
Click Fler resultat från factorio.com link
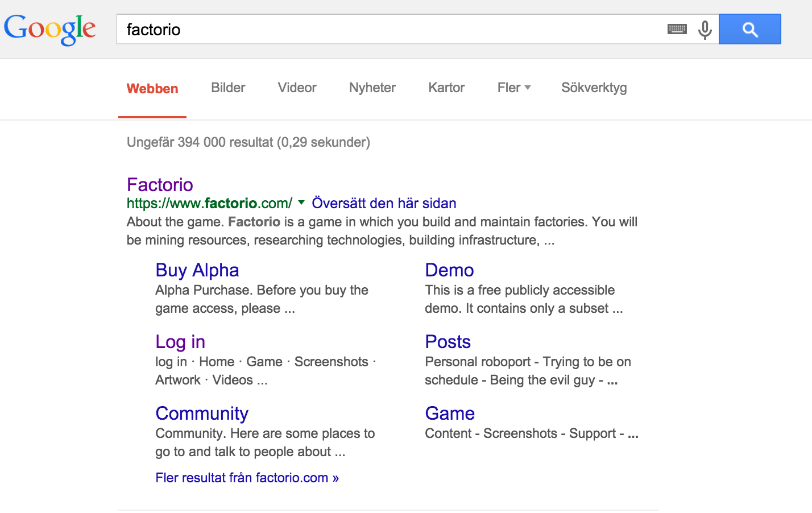(x=247, y=478)
